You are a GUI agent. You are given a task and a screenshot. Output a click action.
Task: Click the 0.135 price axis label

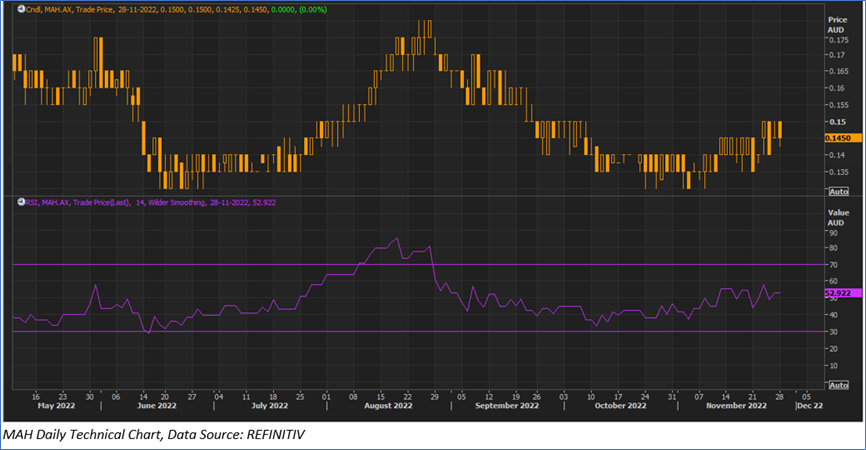pyautogui.click(x=839, y=172)
